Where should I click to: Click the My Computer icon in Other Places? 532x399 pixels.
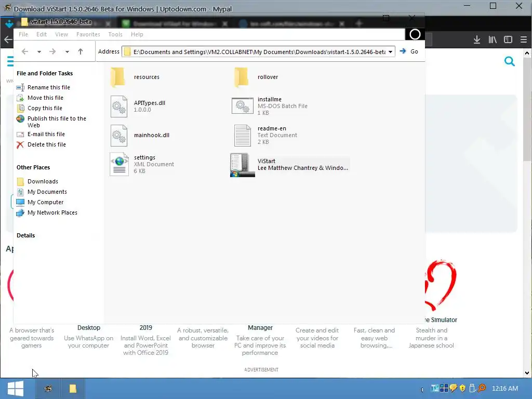click(x=20, y=203)
